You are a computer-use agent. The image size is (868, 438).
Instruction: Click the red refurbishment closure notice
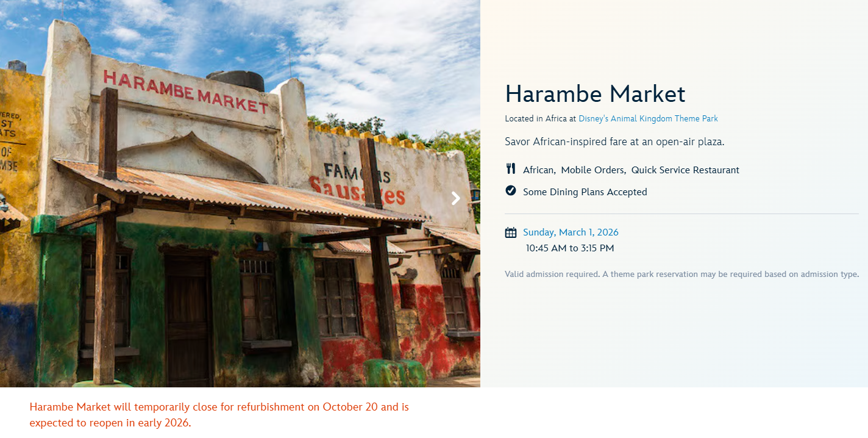[219, 414]
